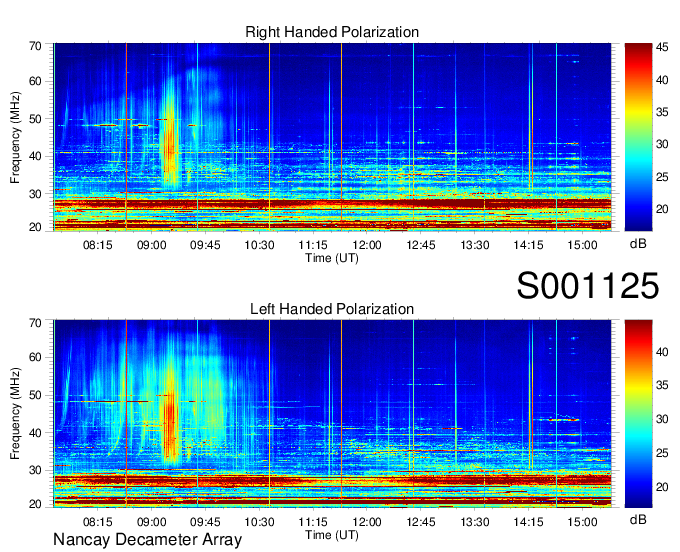The width and height of the screenshot is (680, 552).
Task: Click 14:15 tick on top time axis
Action: click(x=528, y=245)
